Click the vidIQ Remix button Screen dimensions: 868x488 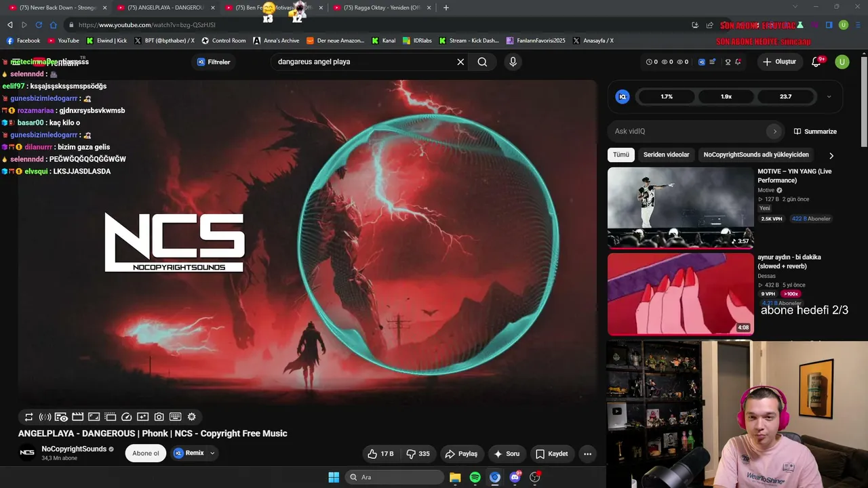[x=189, y=453]
